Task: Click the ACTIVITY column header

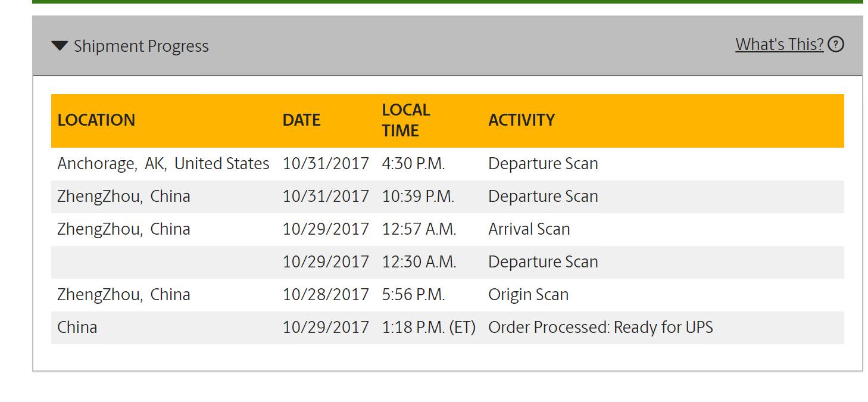Action: pos(522,120)
